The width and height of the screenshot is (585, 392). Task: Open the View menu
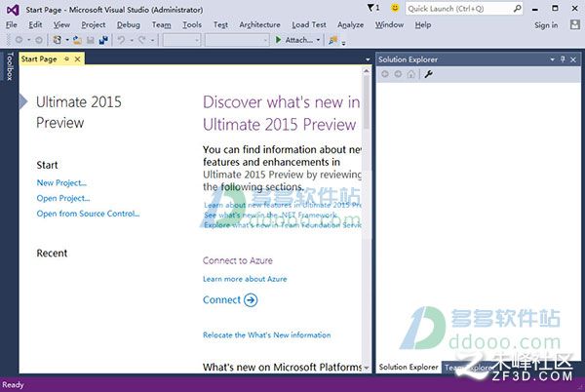click(61, 24)
